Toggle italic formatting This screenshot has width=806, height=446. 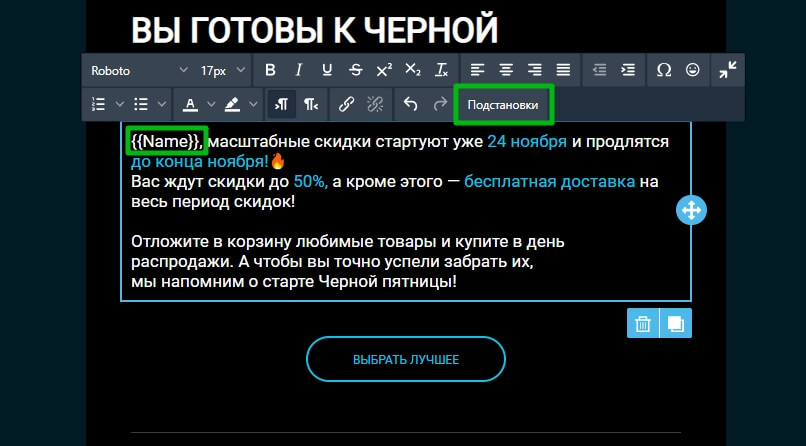click(x=298, y=70)
